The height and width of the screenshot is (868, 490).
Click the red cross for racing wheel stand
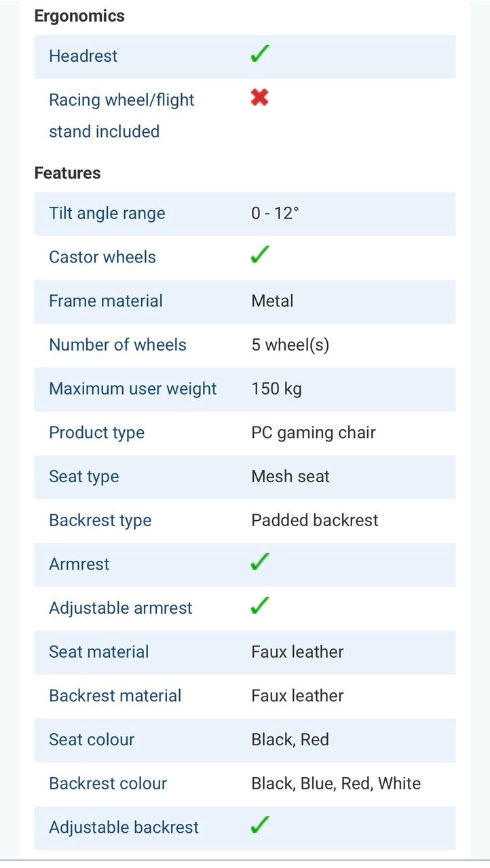(x=259, y=98)
